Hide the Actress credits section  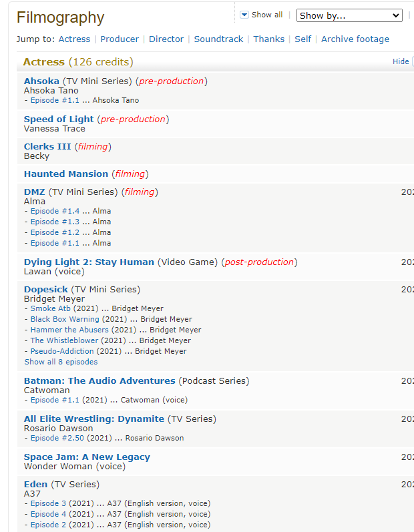400,61
